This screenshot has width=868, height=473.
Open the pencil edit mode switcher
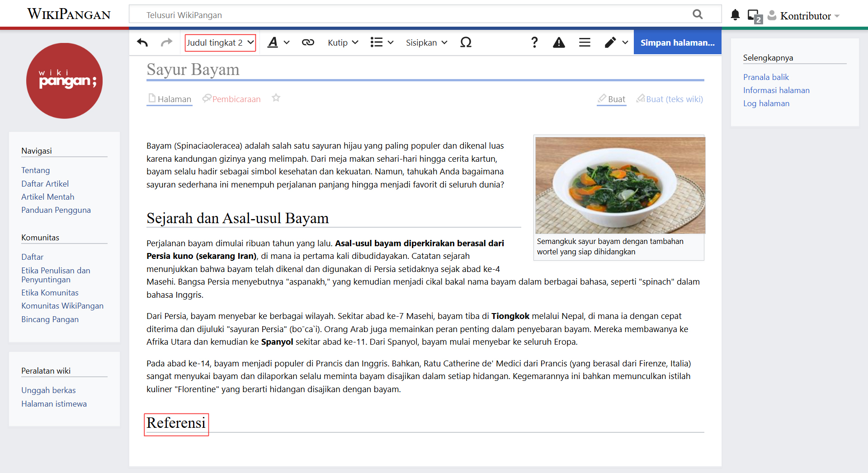(x=616, y=42)
